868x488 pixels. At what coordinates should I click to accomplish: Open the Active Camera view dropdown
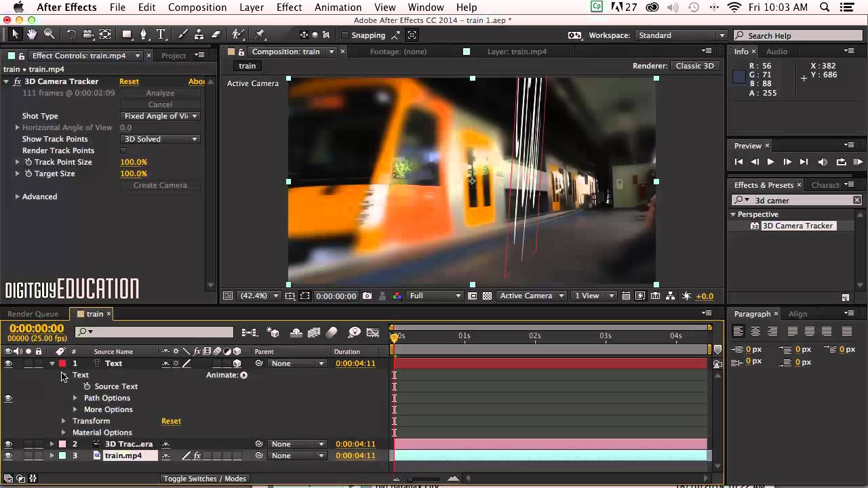tap(532, 296)
